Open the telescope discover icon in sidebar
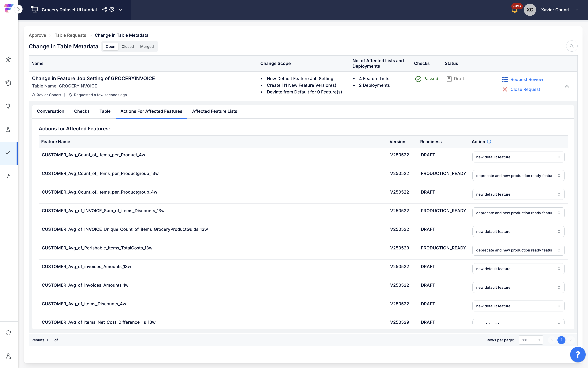Screen dimensions: 588x368 click(8, 59)
